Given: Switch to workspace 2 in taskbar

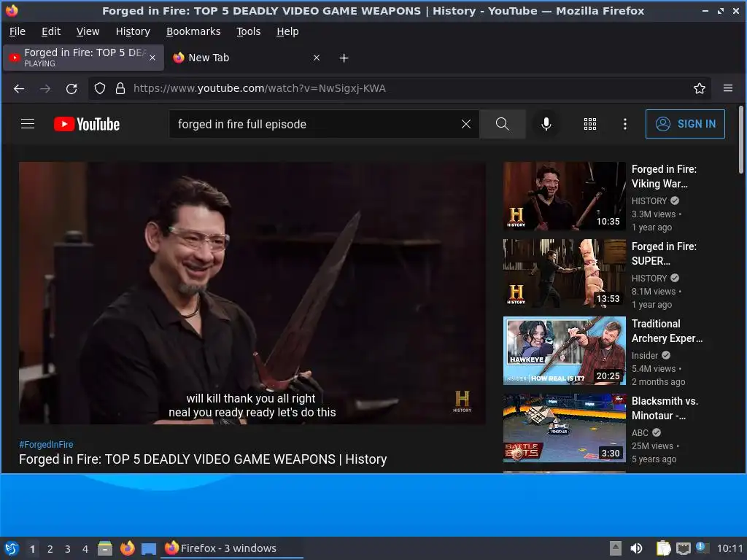Looking at the screenshot, I should coord(50,549).
